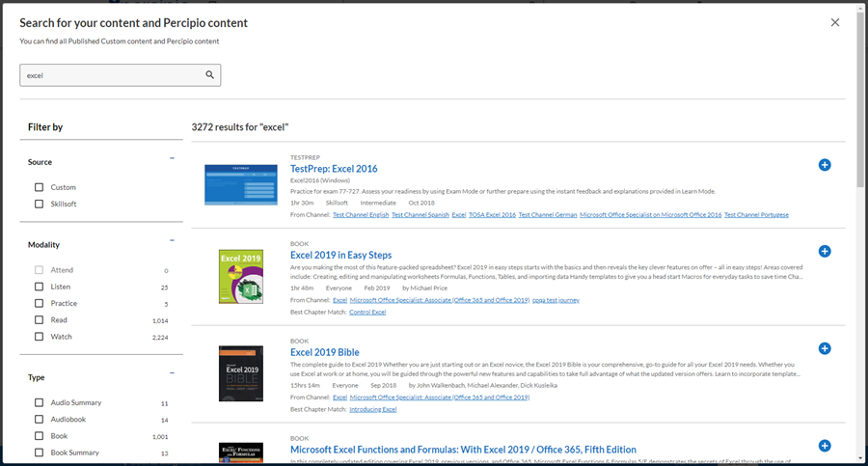Follow the Test Channel Portugese link

click(x=756, y=215)
